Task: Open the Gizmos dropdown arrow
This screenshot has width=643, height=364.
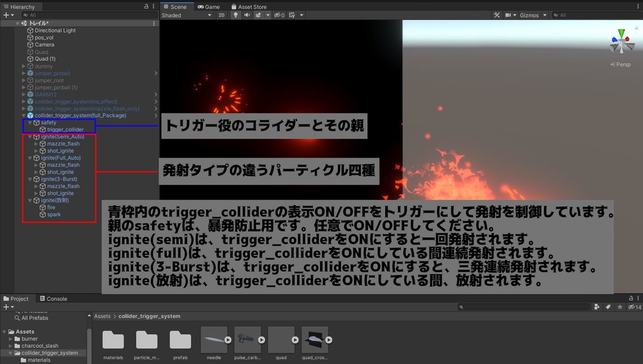Action: point(544,15)
